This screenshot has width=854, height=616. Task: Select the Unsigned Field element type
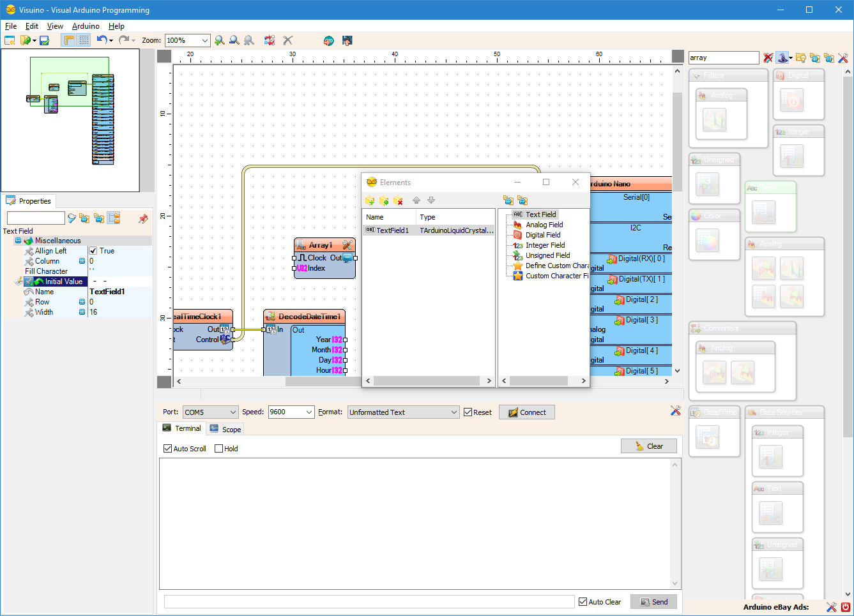coord(547,255)
